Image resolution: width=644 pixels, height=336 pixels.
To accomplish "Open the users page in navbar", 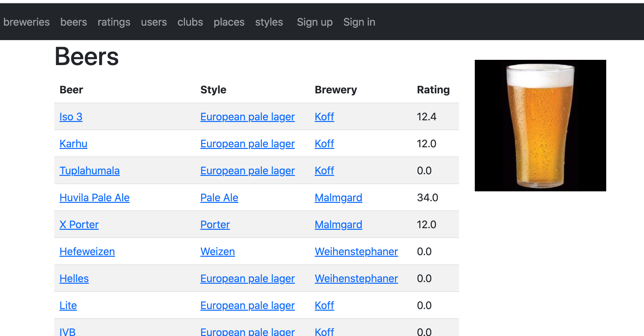I will 154,22.
